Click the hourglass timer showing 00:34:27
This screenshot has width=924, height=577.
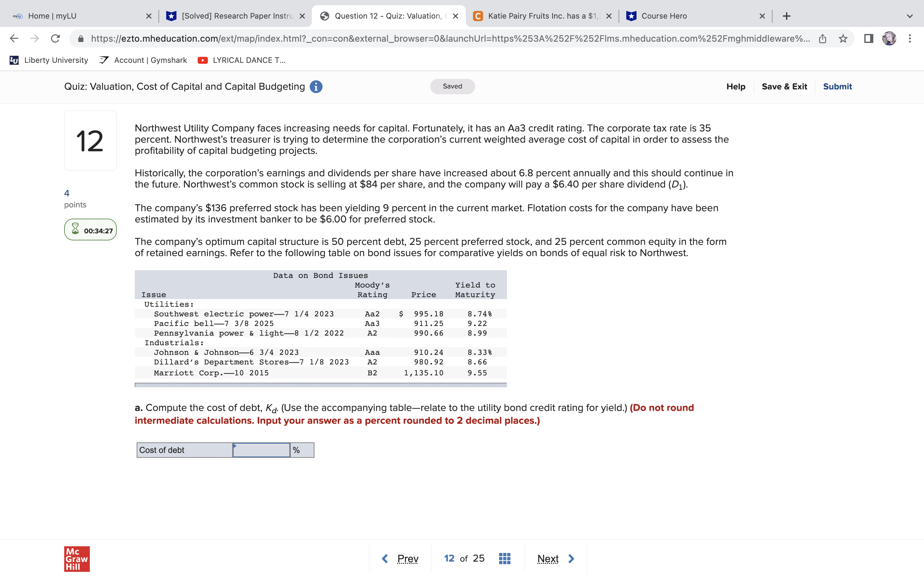click(x=90, y=229)
